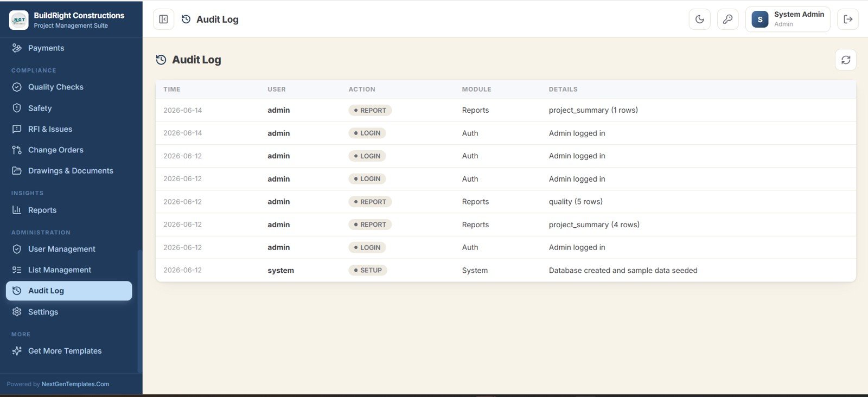
Task: Open List Management
Action: 69,270
